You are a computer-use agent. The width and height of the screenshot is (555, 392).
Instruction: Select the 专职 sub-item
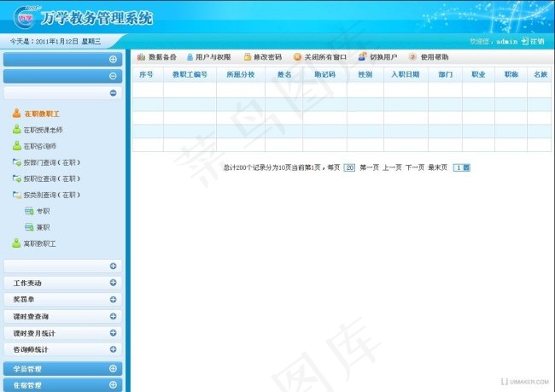pos(38,211)
